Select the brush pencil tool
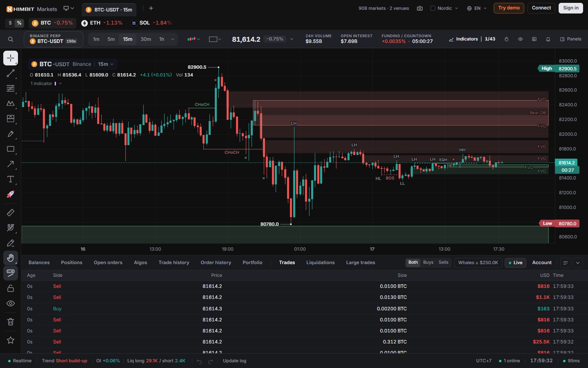 [x=11, y=134]
